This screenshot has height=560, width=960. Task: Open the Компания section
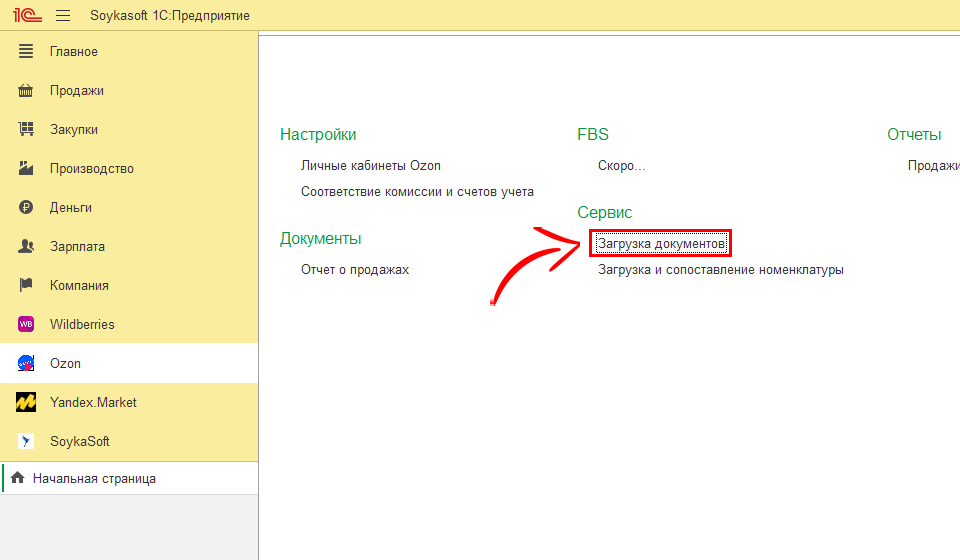pyautogui.click(x=129, y=285)
